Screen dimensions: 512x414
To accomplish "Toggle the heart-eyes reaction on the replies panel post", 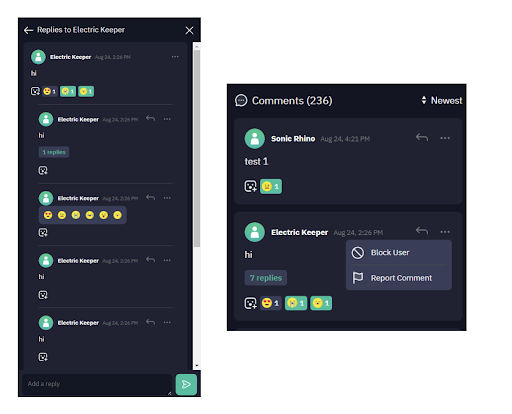I will 50,91.
